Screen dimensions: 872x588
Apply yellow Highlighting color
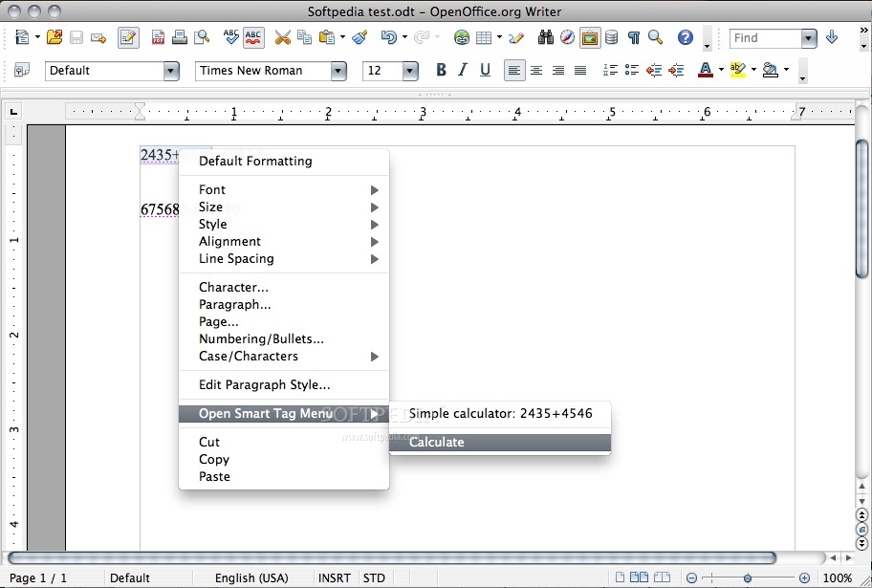[x=737, y=70]
